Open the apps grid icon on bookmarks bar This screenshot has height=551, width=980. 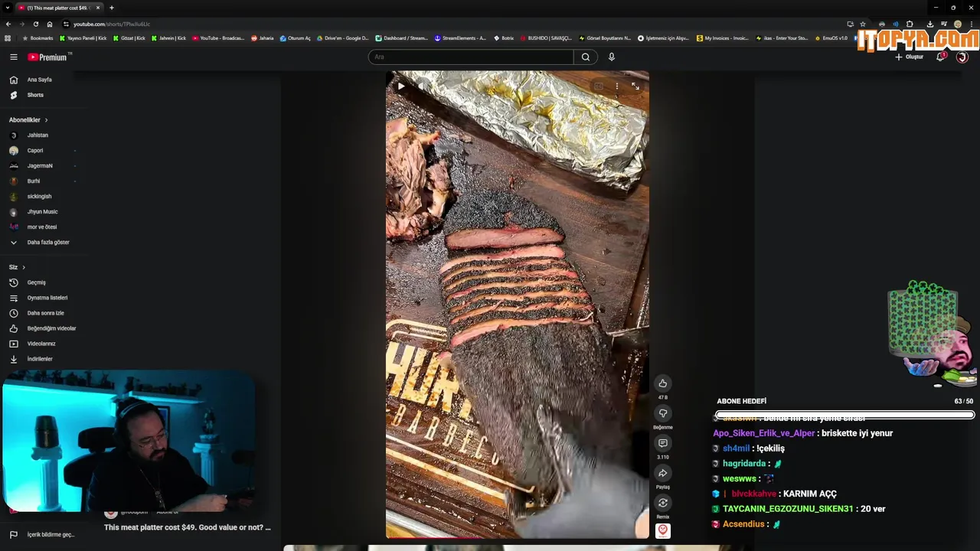pyautogui.click(x=8, y=38)
